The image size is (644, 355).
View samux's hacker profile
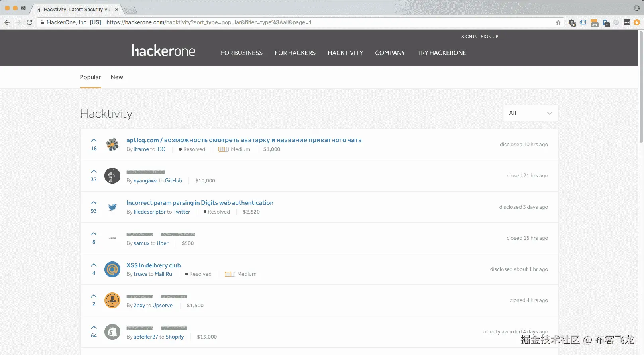(141, 243)
